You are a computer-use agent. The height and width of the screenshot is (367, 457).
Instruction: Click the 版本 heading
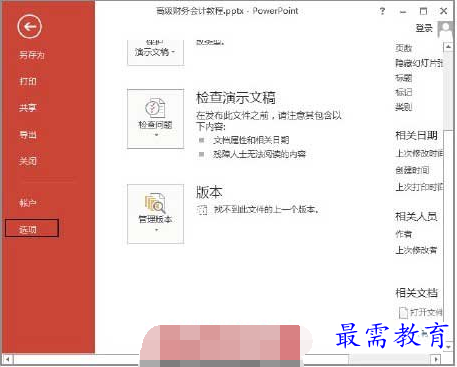[209, 192]
